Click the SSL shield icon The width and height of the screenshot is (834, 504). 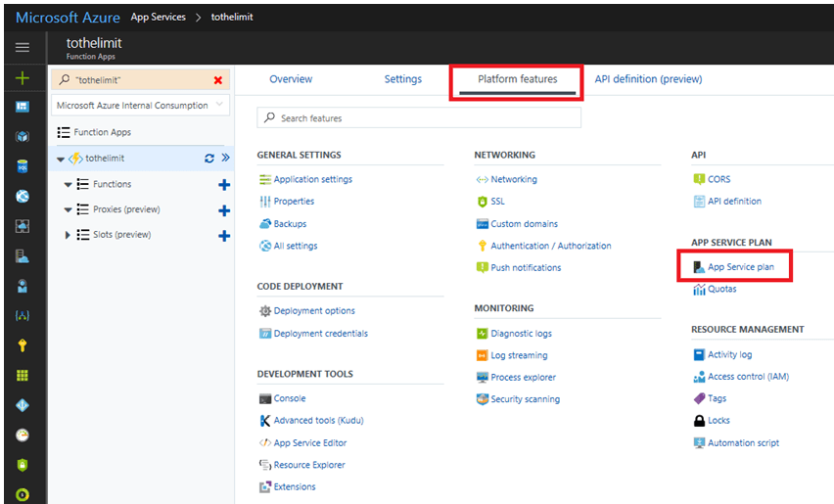click(x=482, y=202)
